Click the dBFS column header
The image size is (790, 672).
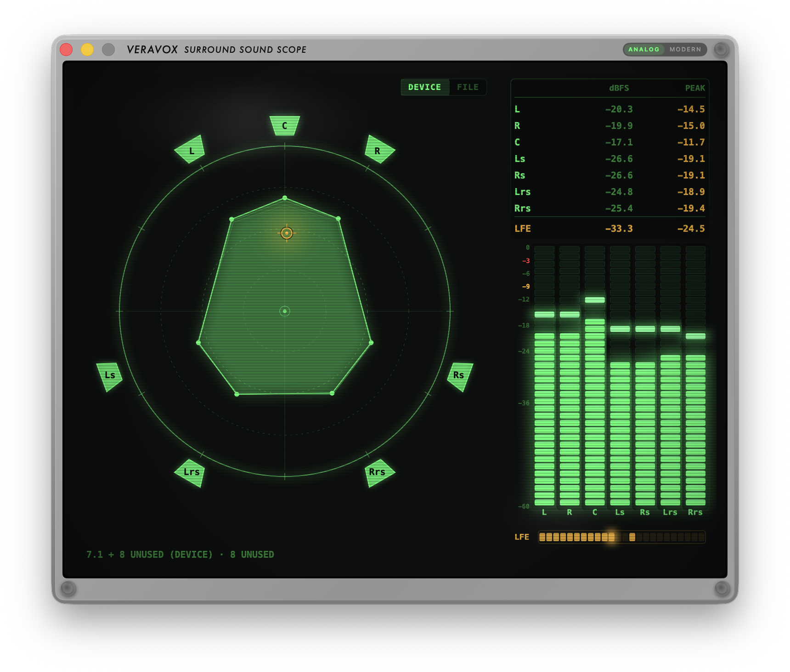tap(619, 88)
